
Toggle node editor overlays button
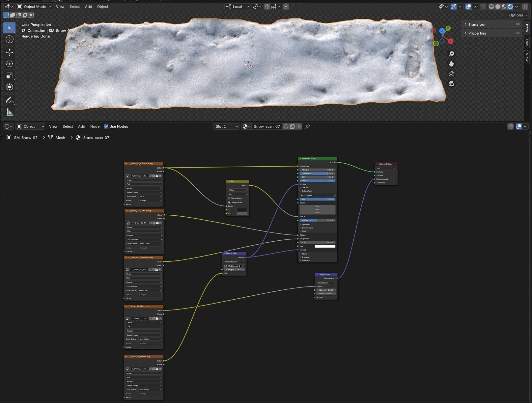click(x=519, y=126)
